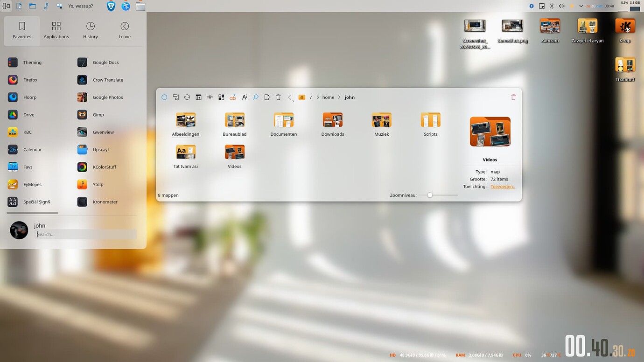Screen dimensions: 644x362
Task: Switch to the Applications tab
Action: click(56, 31)
